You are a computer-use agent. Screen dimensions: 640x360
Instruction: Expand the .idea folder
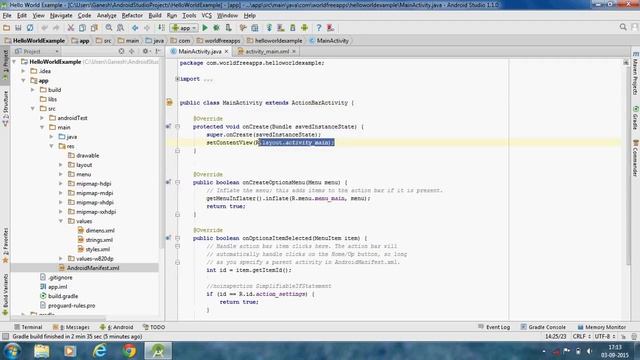pos(23,71)
